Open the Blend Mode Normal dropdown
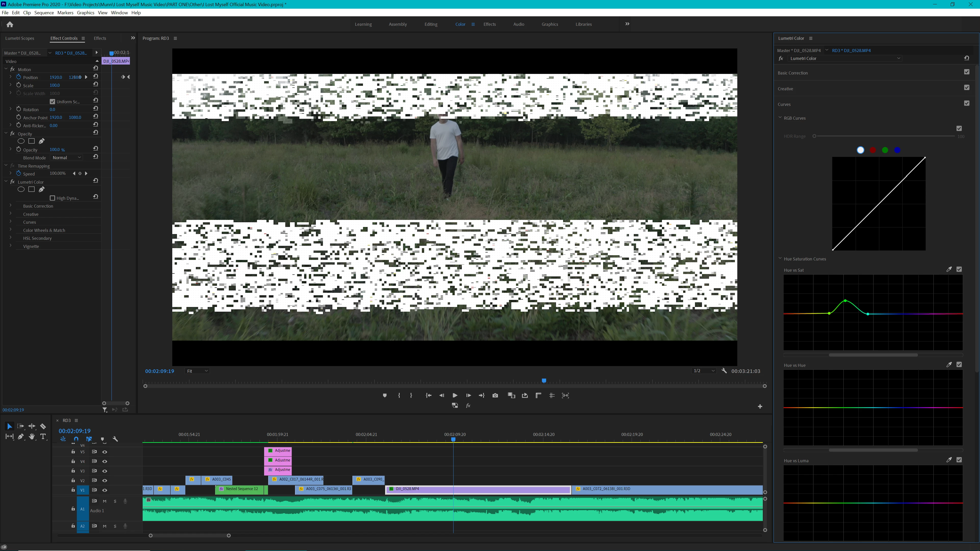The height and width of the screenshot is (551, 980). 67,157
